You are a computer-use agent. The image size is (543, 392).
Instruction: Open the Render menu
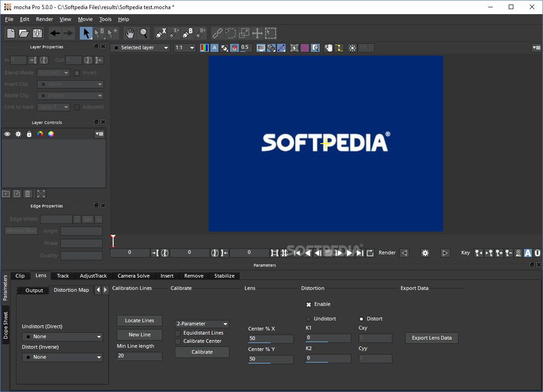pos(44,20)
